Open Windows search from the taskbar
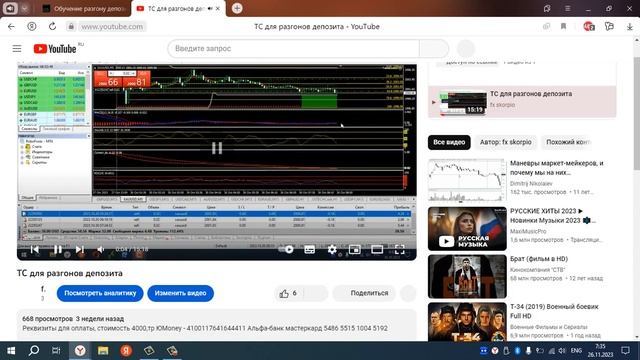Viewport: 640px width, 360px height. tap(34, 351)
